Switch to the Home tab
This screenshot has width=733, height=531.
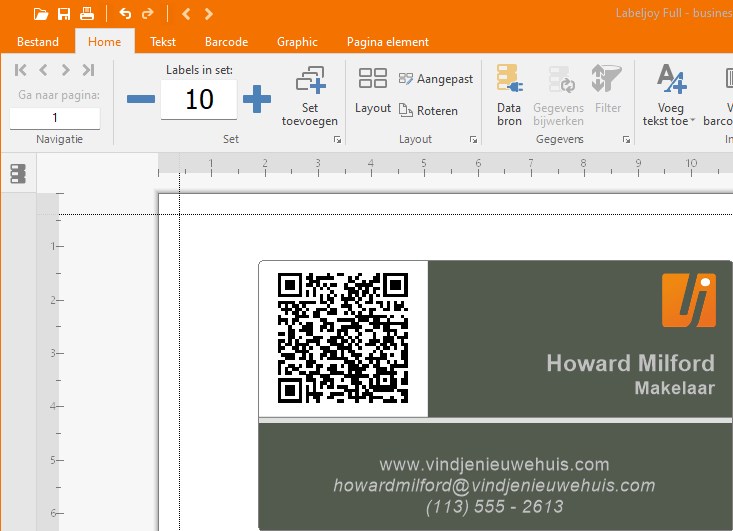point(105,42)
